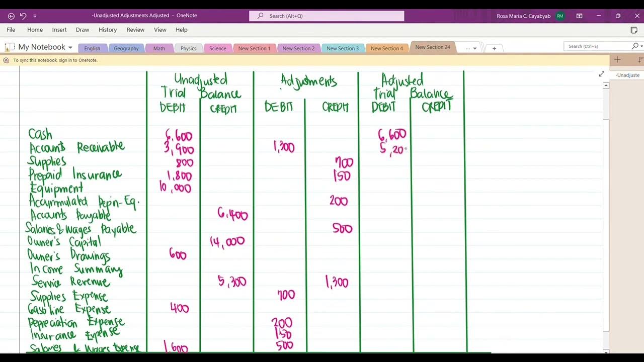
Task: Add a page with the plus icon
Action: coord(617,60)
